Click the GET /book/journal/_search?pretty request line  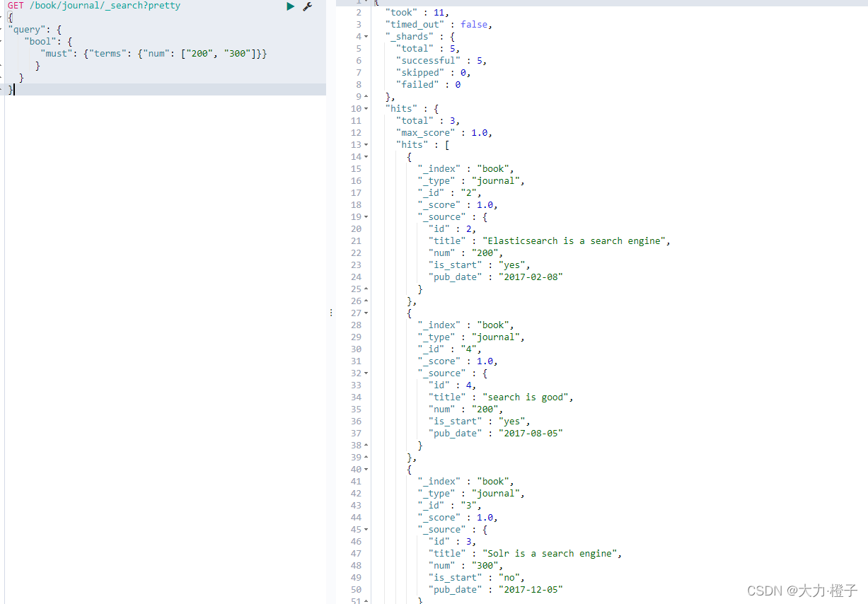point(94,6)
